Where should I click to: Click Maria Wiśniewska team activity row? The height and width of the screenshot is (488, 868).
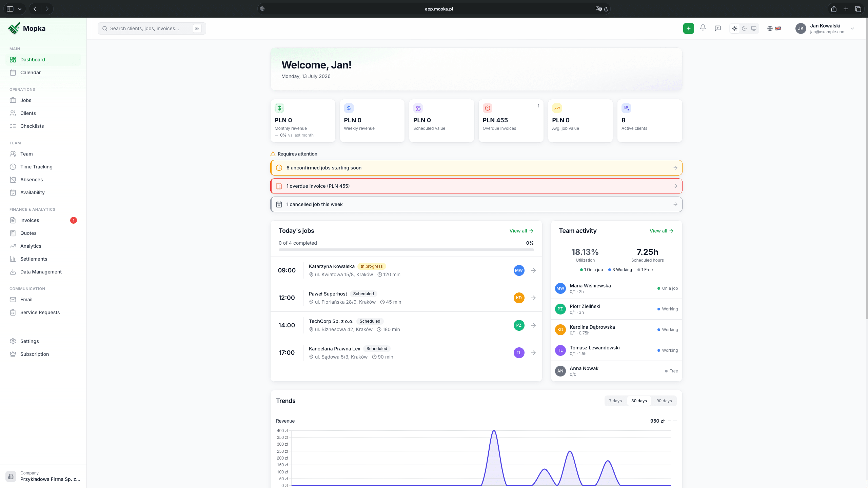(x=616, y=288)
